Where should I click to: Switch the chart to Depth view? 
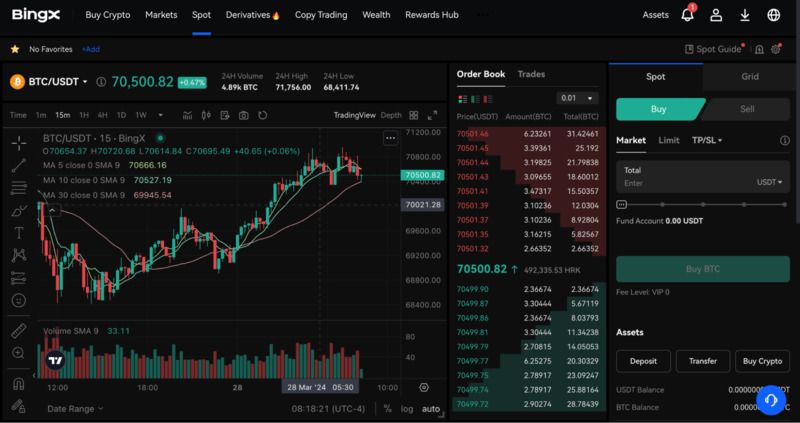[x=391, y=115]
